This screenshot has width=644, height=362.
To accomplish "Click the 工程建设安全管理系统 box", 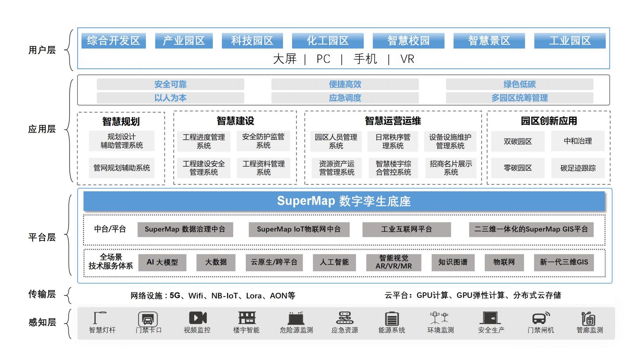I will (204, 168).
